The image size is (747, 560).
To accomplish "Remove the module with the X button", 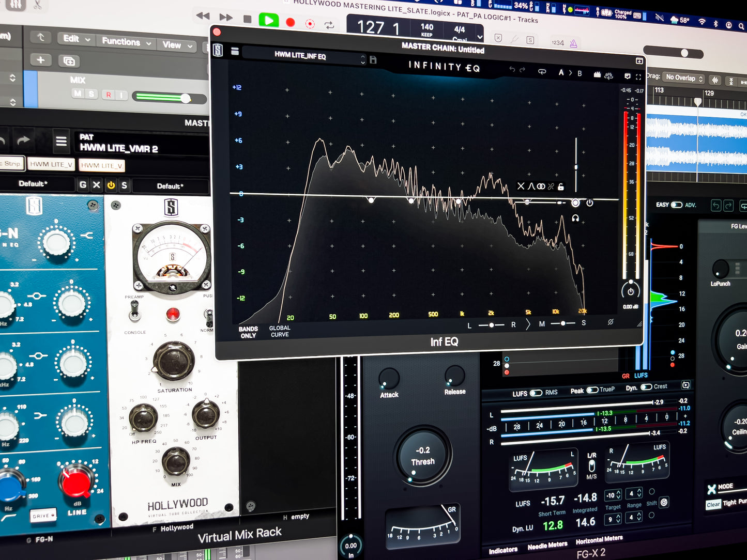I will click(x=97, y=184).
